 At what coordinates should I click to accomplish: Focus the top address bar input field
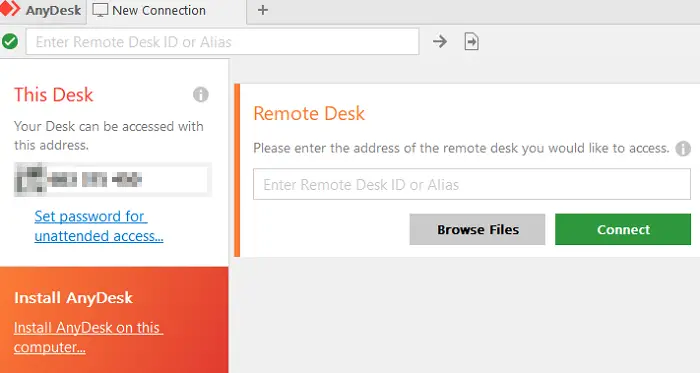(222, 41)
